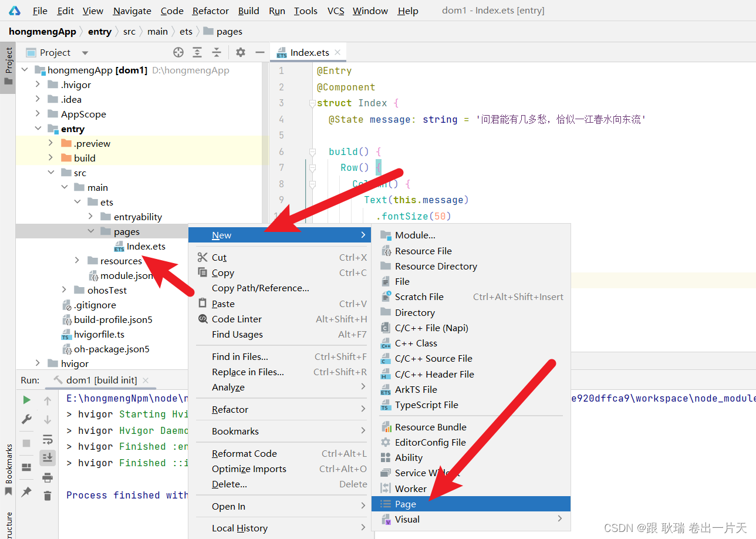Screen dimensions: 756x539
Task: Open the Refactor menu in menu bar
Action: (x=211, y=11)
